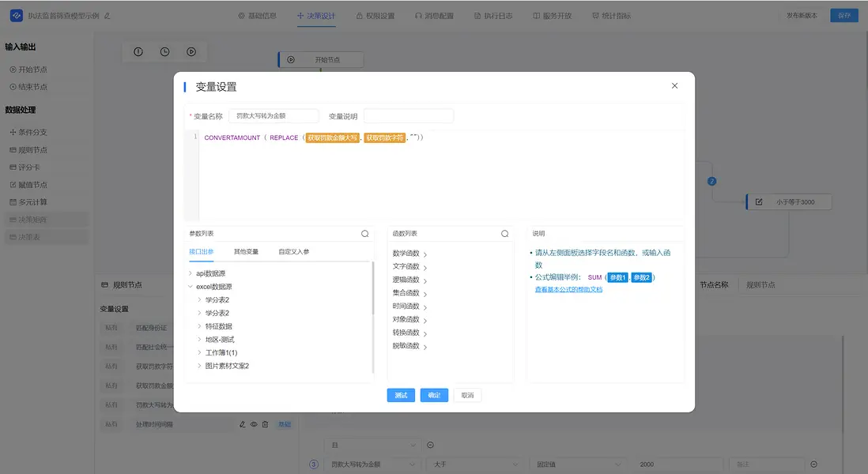Collapse the excel数据源 tree node
The width and height of the screenshot is (868, 474).
(x=190, y=287)
